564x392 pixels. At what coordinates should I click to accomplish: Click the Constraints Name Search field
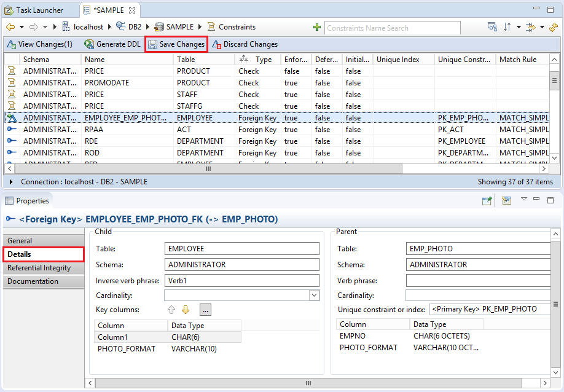tap(393, 28)
